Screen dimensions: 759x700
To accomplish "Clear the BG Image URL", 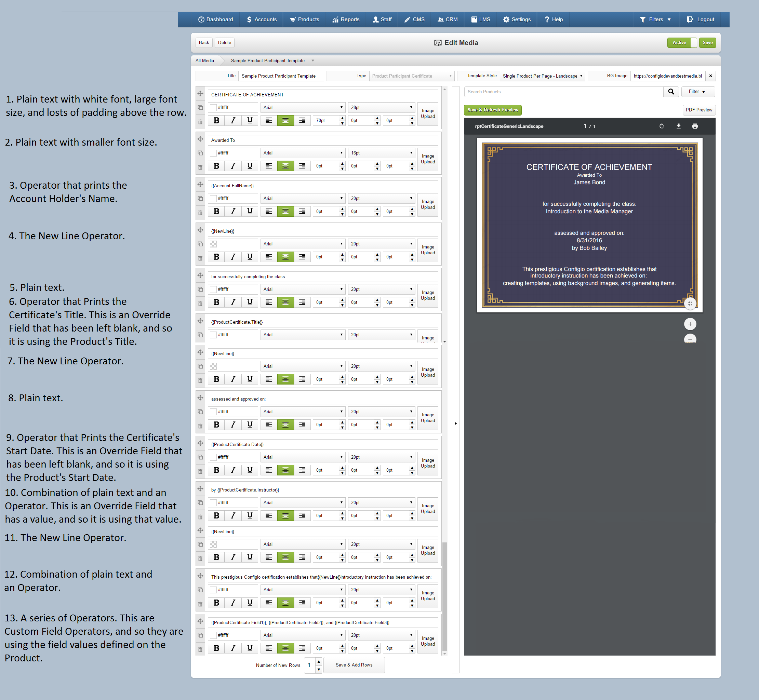I will (x=710, y=76).
